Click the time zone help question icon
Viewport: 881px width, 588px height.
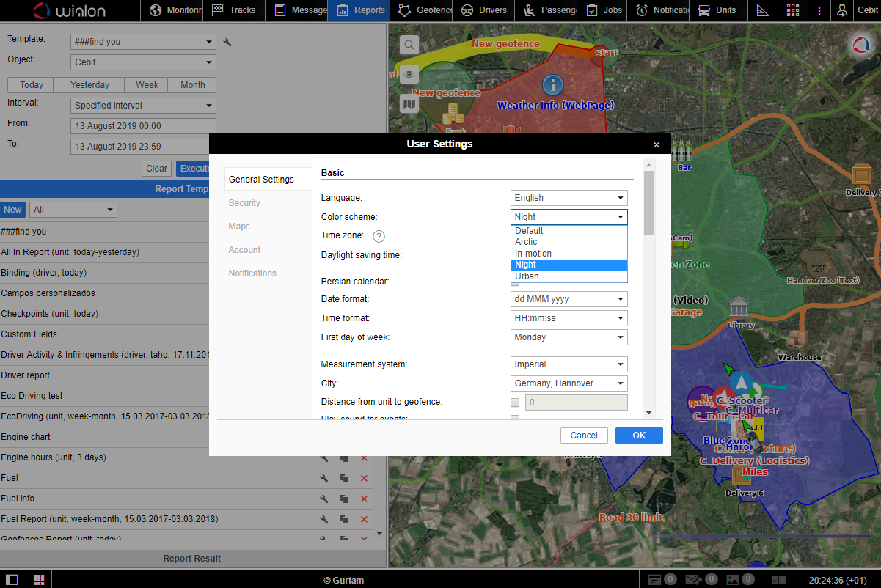(379, 236)
